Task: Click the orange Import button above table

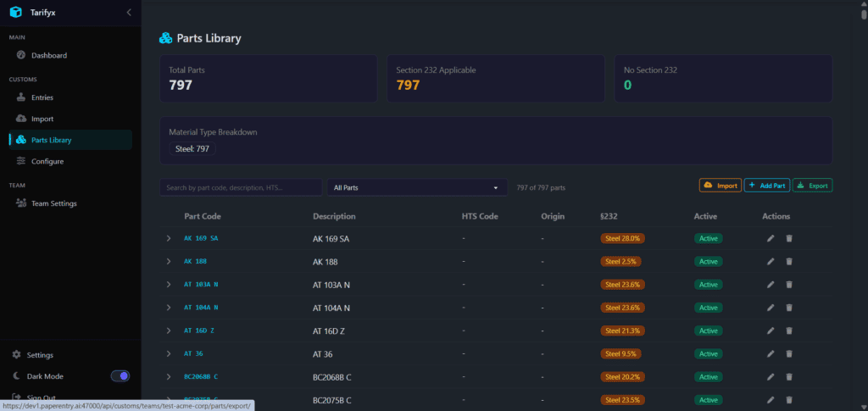Action: click(720, 185)
